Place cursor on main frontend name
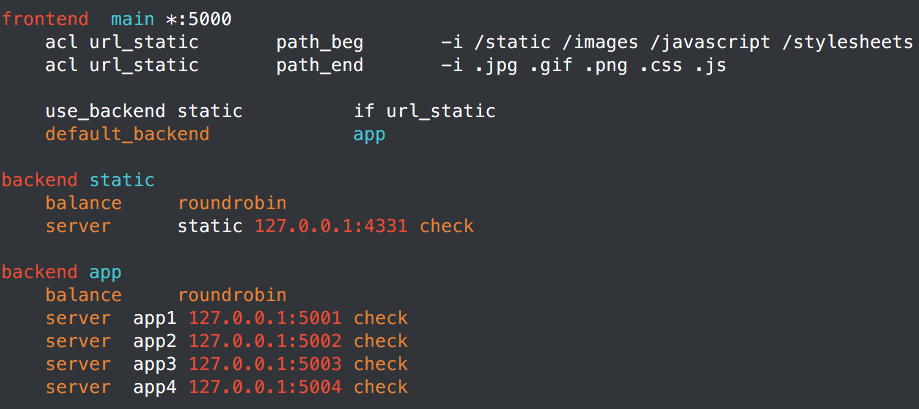919x409 pixels. point(132,19)
